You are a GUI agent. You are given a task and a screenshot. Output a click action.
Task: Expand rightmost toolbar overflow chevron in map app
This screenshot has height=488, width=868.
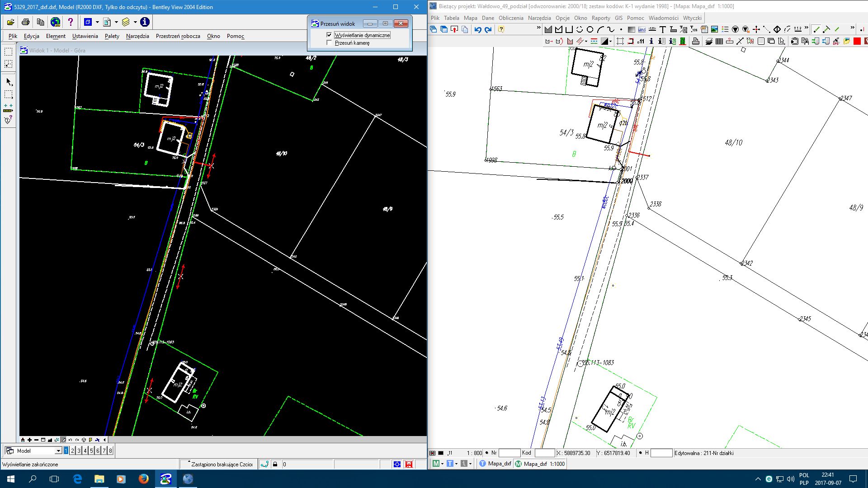[852, 28]
